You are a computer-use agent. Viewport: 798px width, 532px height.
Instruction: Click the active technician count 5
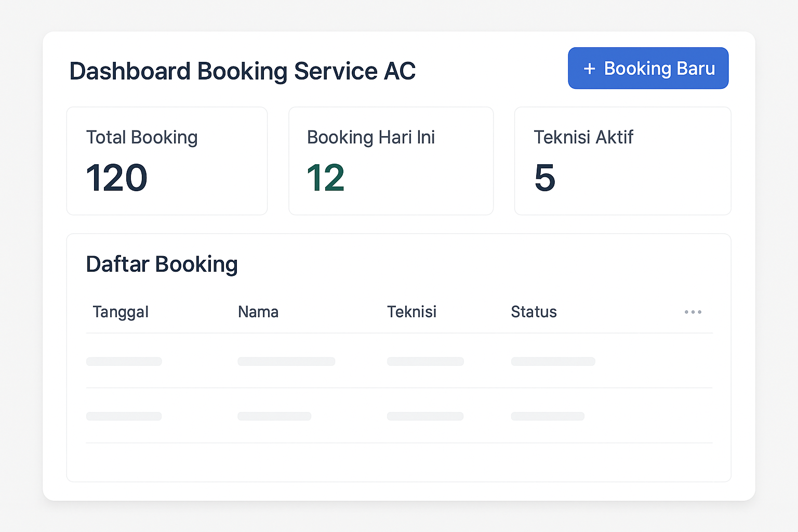pyautogui.click(x=544, y=178)
